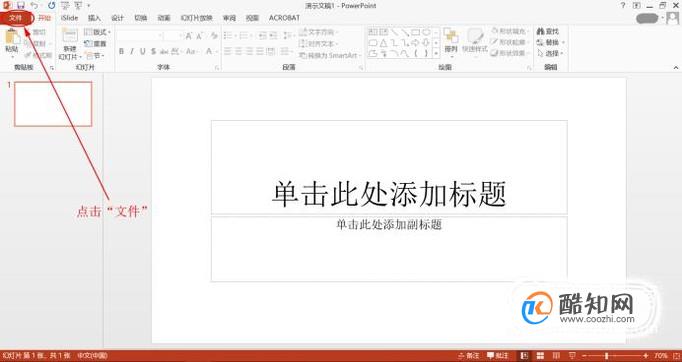Click the font name combo box
Screen dimensions: 682x362
click(139, 36)
